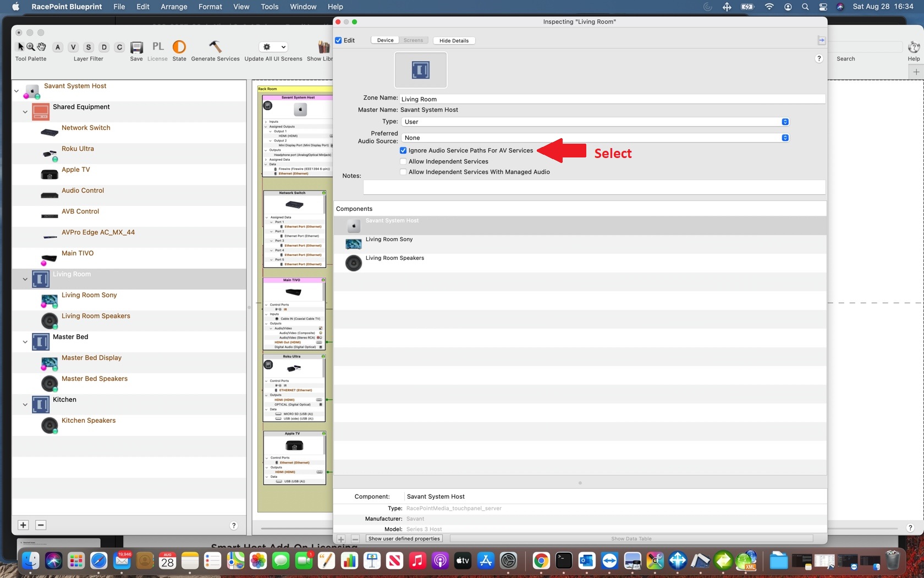Enable Allow Independent Services With Managed Audio
Image resolution: width=924 pixels, height=578 pixels.
403,172
